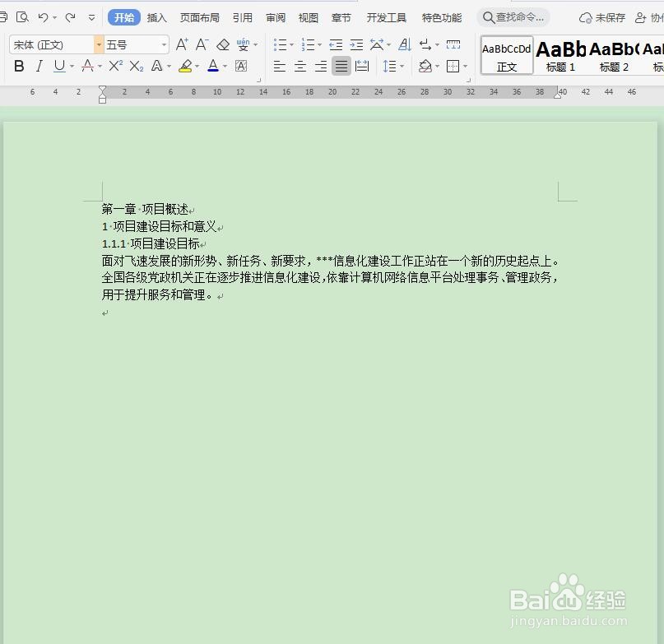The height and width of the screenshot is (644, 664).
Task: Expand bullet list style dropdown arrow
Action: point(292,45)
